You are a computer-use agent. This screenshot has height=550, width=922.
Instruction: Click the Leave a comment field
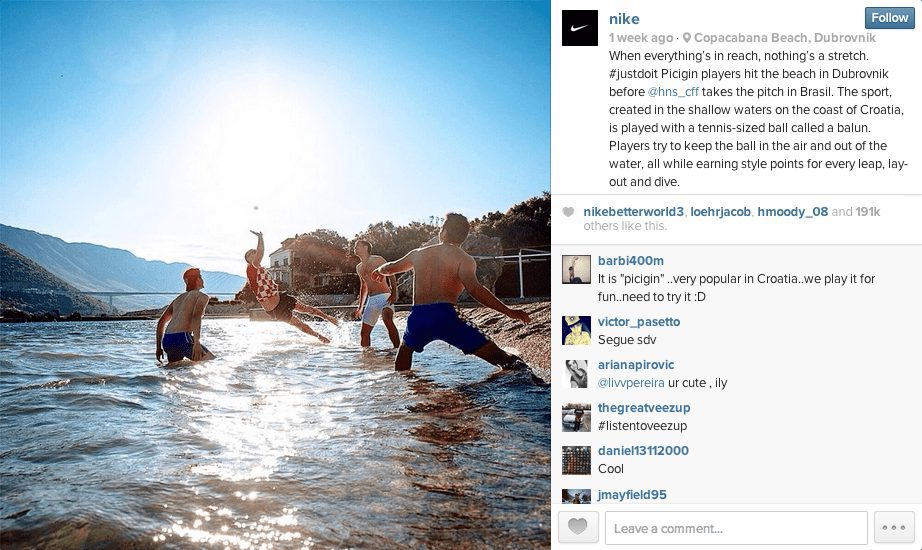[x=736, y=528]
